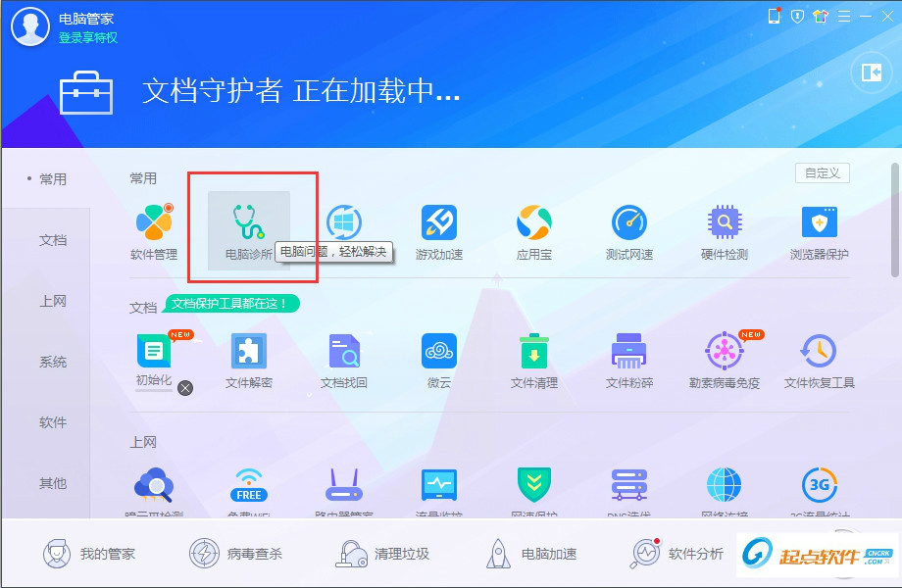This screenshot has height=588, width=902.
Task: Click the shield icon in title bar
Action: tap(797, 17)
